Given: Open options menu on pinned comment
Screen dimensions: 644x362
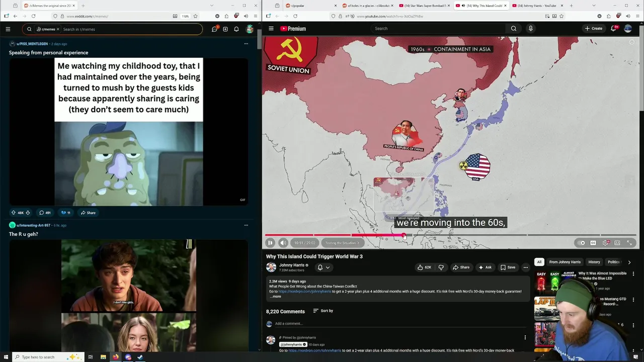Looking at the screenshot, I should coord(525,338).
